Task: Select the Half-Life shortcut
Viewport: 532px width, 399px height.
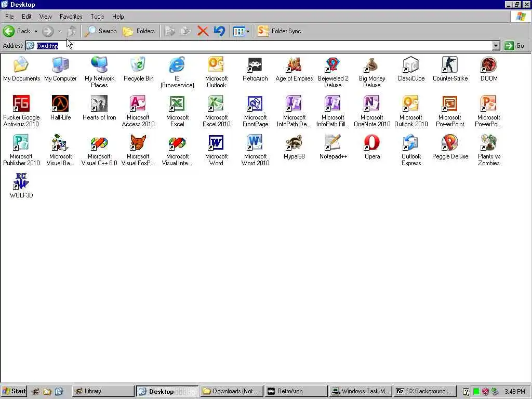Action: tap(60, 108)
